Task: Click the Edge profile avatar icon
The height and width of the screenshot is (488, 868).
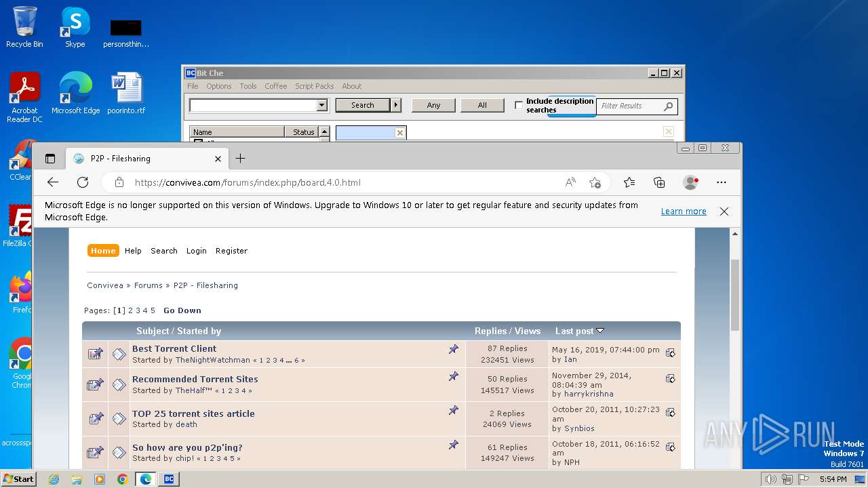Action: pos(691,182)
